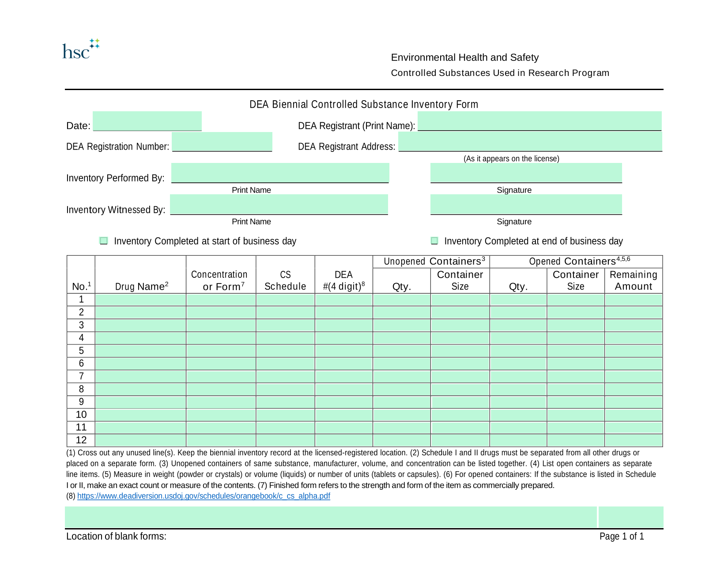This screenshot has width=728, height=563.
Task: Click the form title 'DEA Biennial Controlled Substance Inventory Form'
Action: (x=364, y=105)
